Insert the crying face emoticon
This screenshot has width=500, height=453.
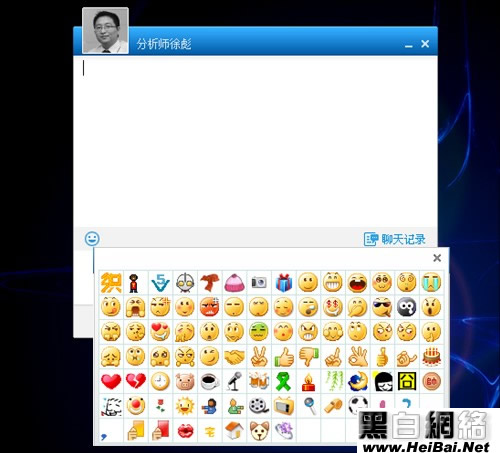click(x=431, y=282)
